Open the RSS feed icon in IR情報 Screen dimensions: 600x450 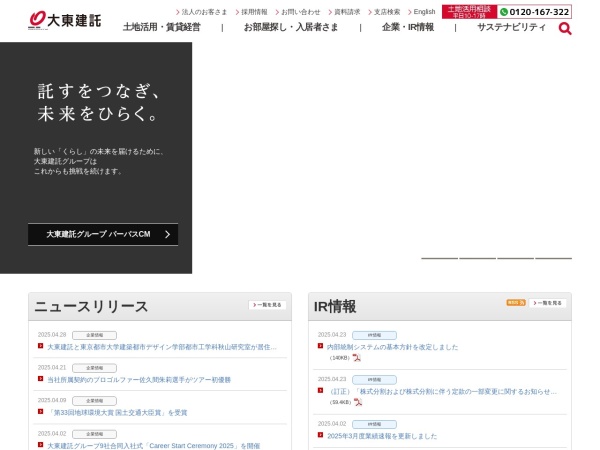515,303
